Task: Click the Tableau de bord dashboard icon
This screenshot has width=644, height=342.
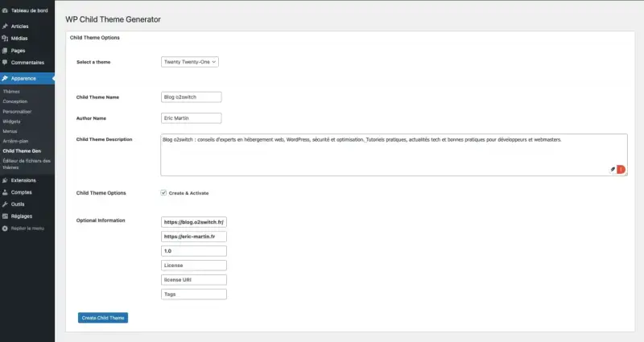Action: (x=5, y=10)
